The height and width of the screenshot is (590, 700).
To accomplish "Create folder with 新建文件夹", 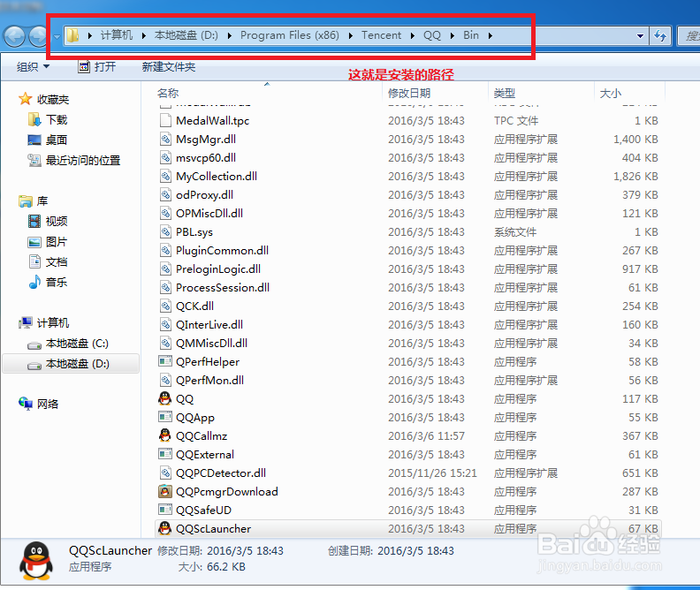I will [x=168, y=67].
